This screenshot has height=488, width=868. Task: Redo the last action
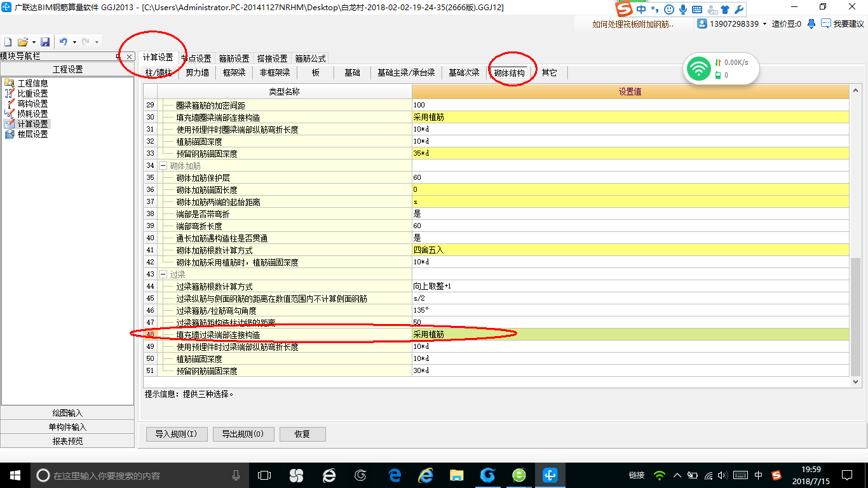coord(86,42)
